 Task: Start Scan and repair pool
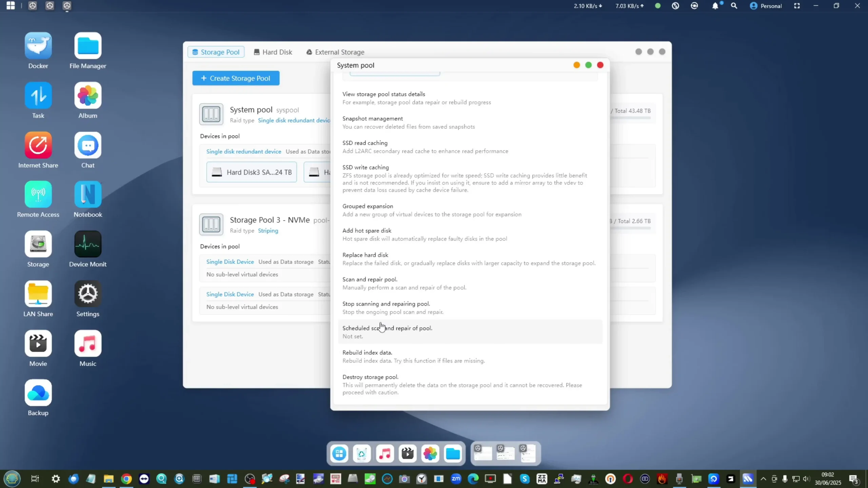coord(470,283)
